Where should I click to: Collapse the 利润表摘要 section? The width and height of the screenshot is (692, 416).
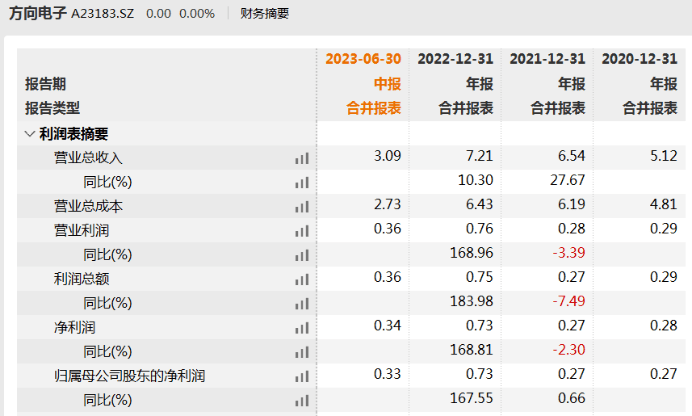(29, 134)
